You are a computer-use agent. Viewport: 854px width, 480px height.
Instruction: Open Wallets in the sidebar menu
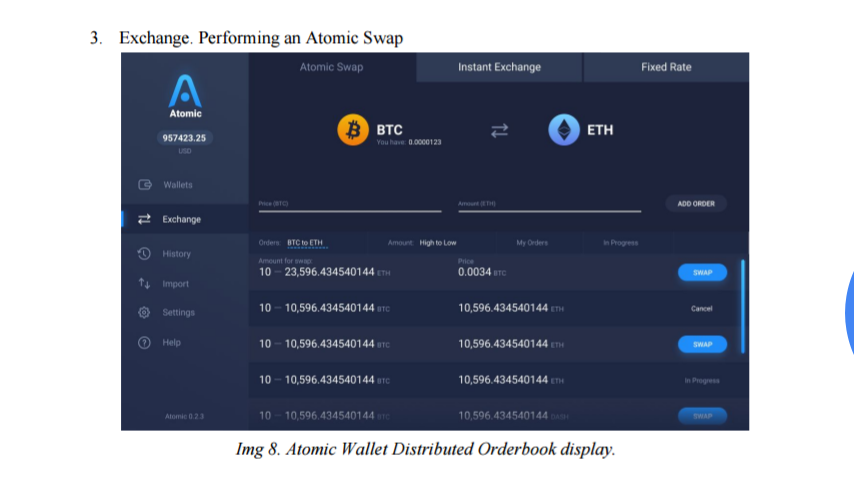(x=185, y=185)
